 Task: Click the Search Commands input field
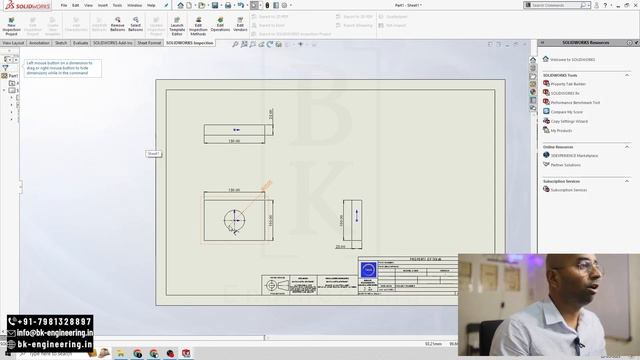(555, 5)
